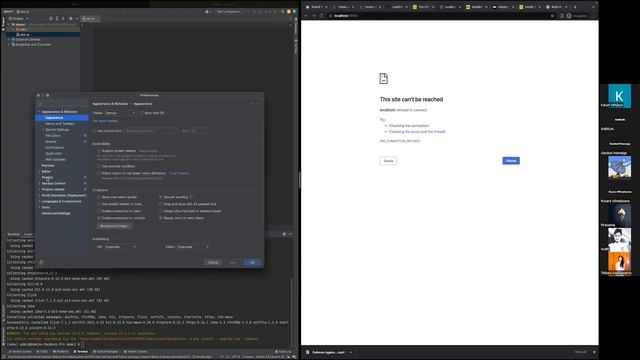
Task: Click Background Image button
Action: pos(114,226)
